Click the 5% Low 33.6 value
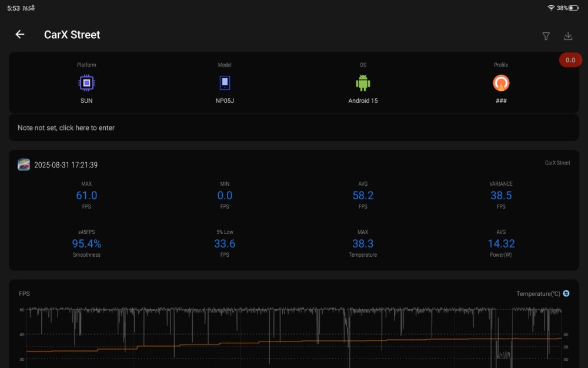The width and height of the screenshot is (588, 368). click(x=225, y=243)
